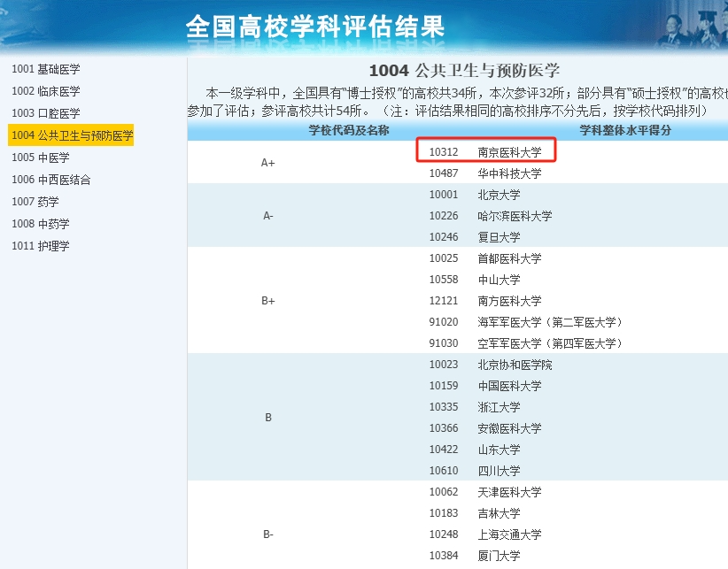The image size is (728, 569).
Task: Select 1003 口腔医学 category
Action: pos(45,113)
